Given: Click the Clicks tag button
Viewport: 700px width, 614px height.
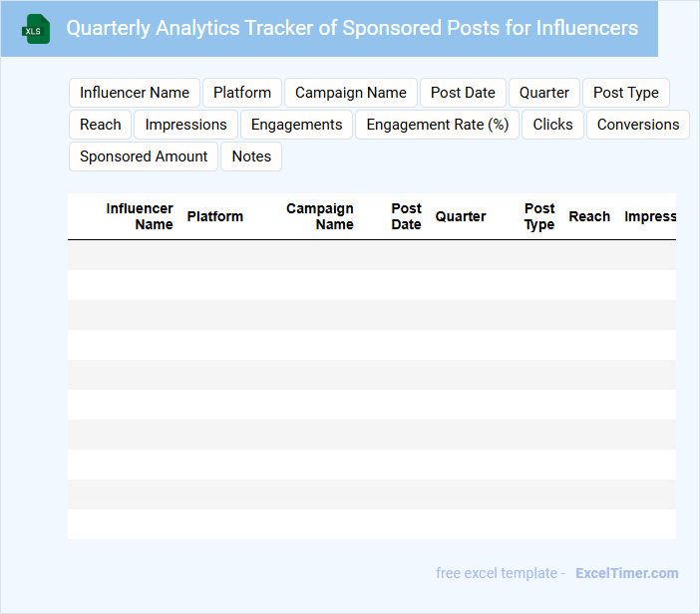Looking at the screenshot, I should click(x=553, y=125).
